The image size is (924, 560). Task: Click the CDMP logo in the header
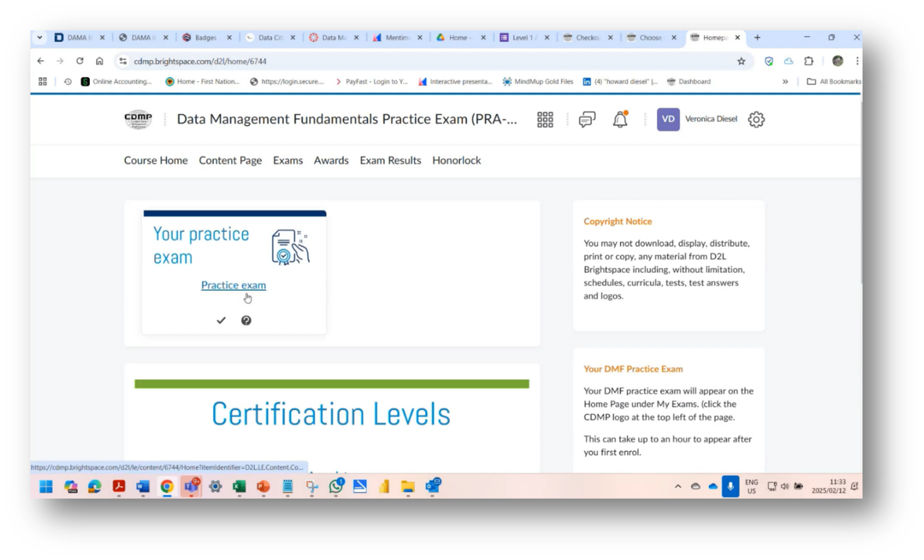(x=138, y=120)
